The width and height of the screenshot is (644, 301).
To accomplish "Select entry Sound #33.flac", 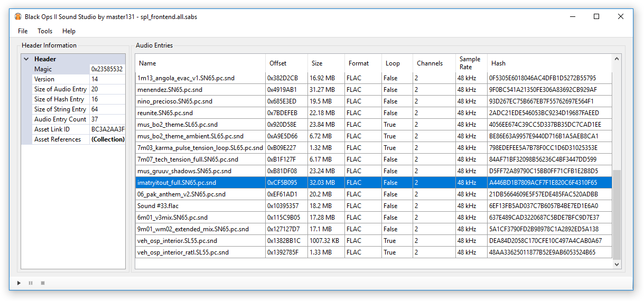I will 374,206.
